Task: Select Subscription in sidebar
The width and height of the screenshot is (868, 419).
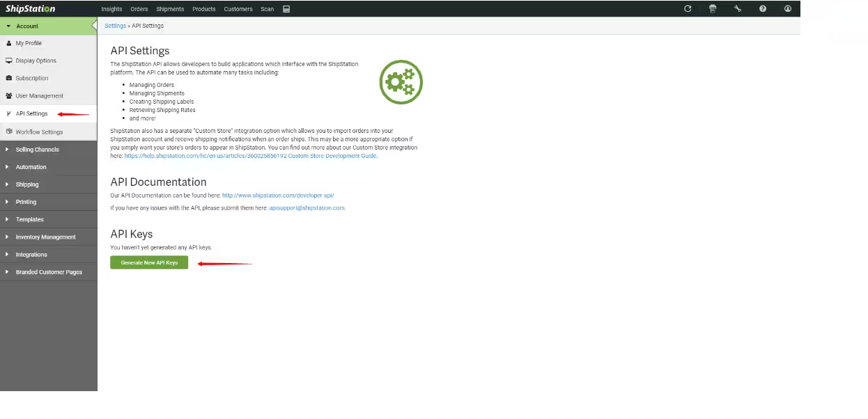Action: (x=32, y=78)
